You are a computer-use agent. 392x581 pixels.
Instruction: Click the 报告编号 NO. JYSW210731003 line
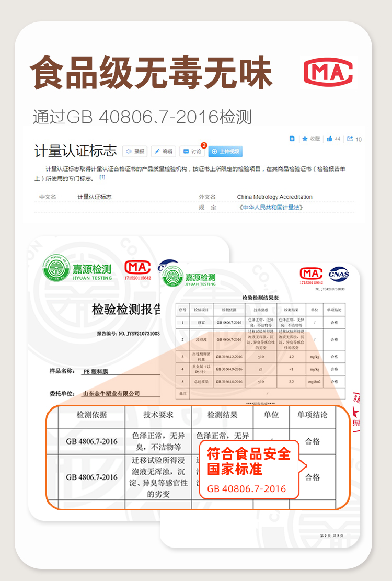(128, 334)
